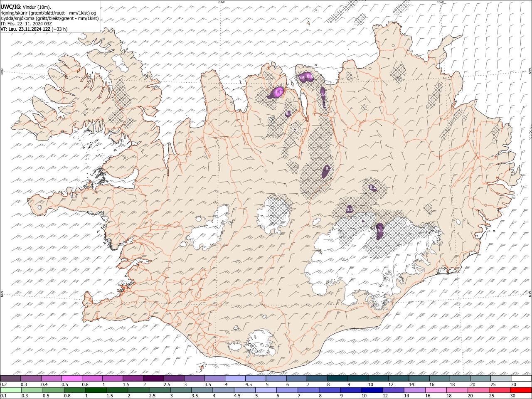Click the bright red lower legend swatch above 30
532x399 pixels.
(521, 390)
